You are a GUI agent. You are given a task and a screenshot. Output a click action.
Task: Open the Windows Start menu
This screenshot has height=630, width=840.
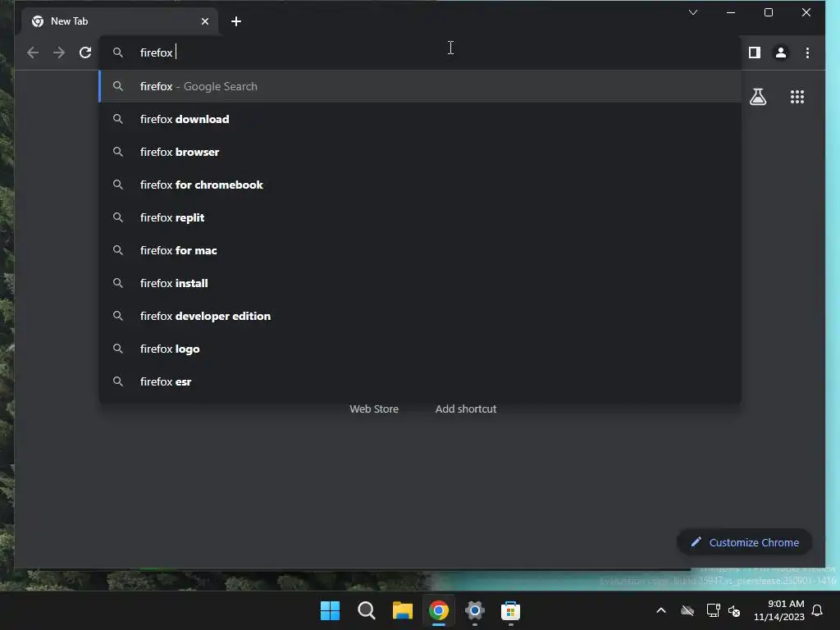pyautogui.click(x=330, y=610)
